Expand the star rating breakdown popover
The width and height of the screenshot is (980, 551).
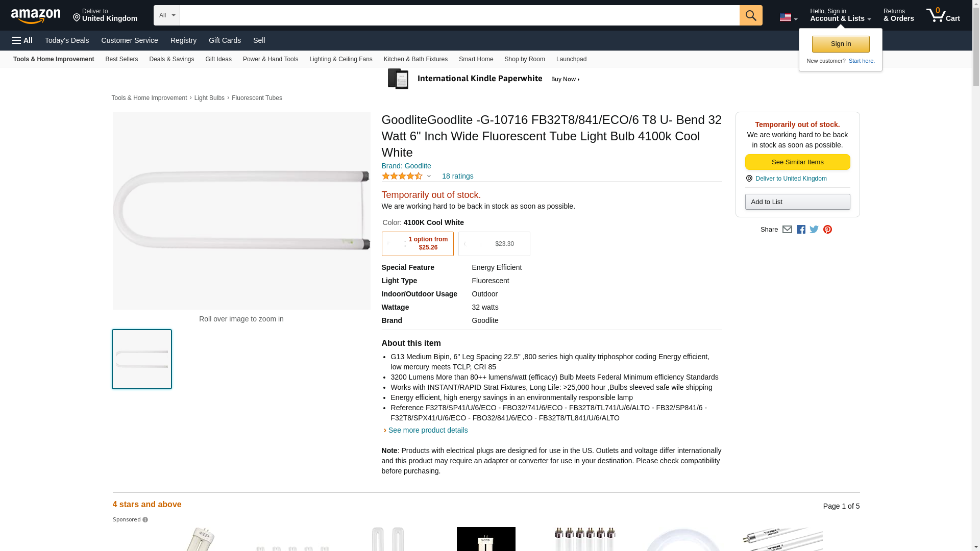406,176
